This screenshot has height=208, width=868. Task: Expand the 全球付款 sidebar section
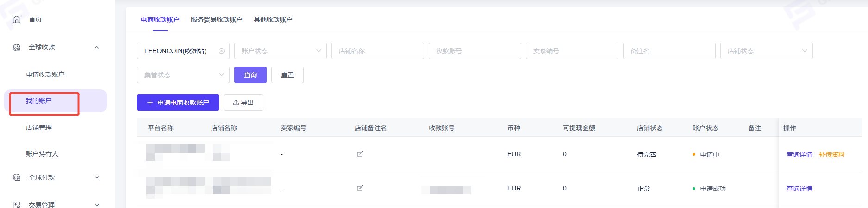97,177
